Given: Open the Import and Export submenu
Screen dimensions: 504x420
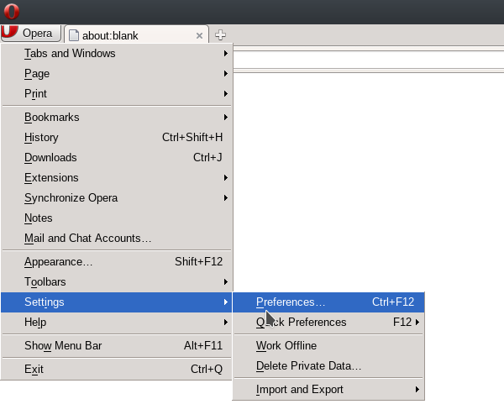Looking at the screenshot, I should [328, 390].
